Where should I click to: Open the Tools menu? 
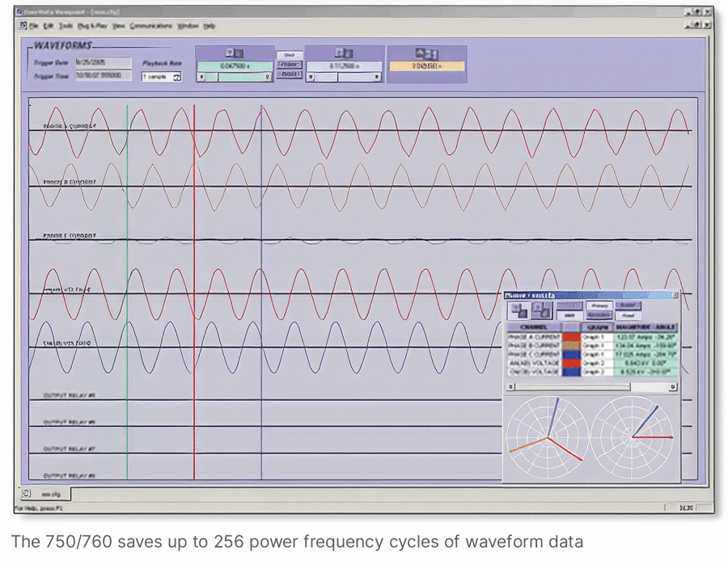point(66,26)
